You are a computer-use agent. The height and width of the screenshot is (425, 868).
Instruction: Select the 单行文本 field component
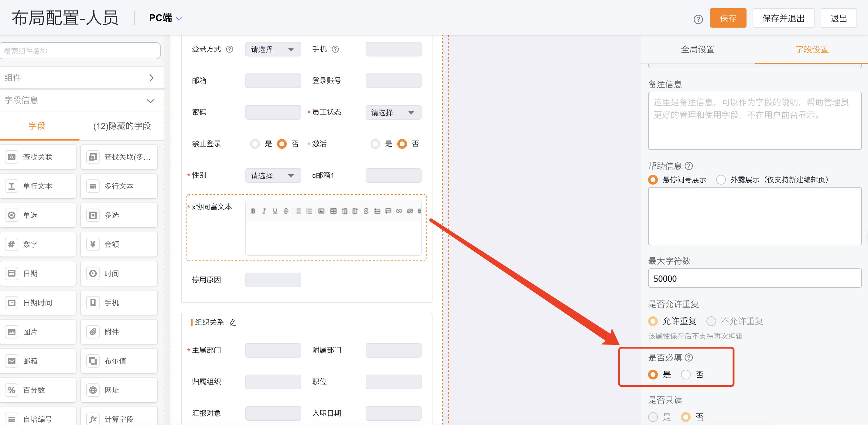point(38,186)
